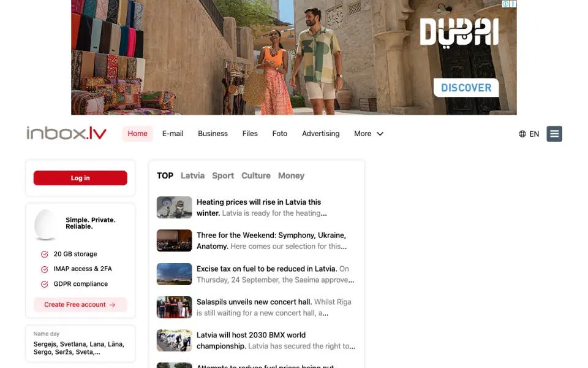588x368 pixels.
Task: Click the white egg image in promo card
Action: (x=46, y=224)
